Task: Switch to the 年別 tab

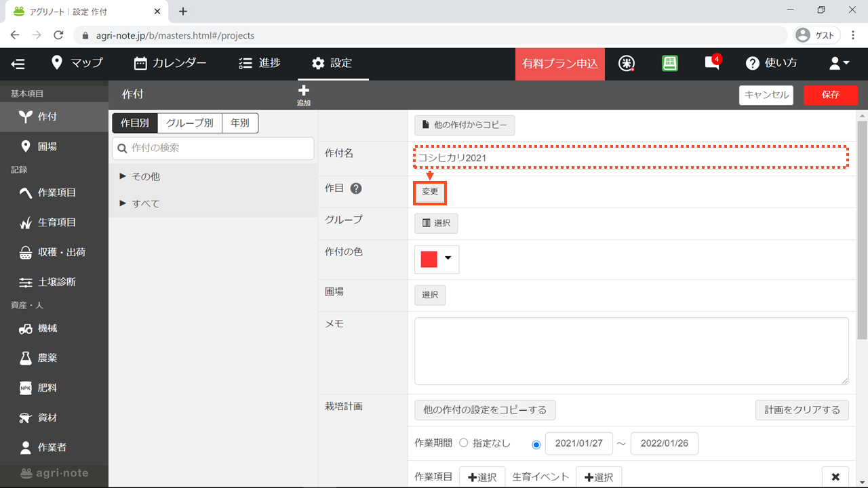Action: [x=240, y=123]
